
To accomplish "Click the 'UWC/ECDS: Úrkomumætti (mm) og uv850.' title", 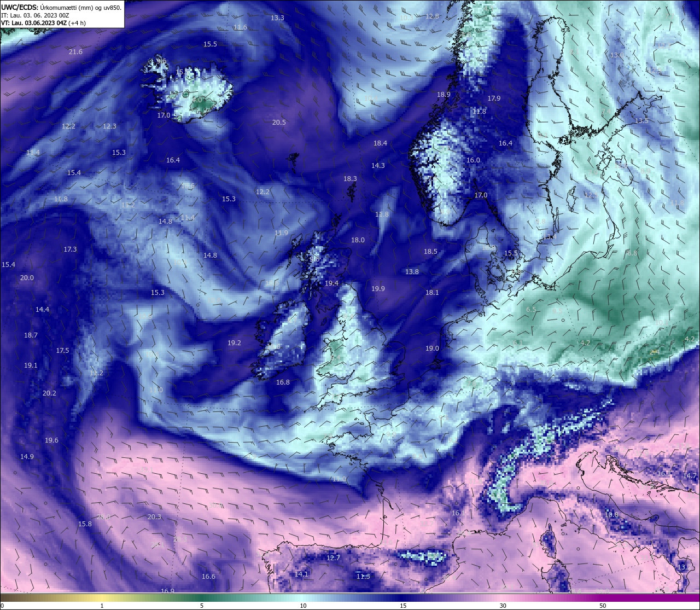I will (x=61, y=8).
